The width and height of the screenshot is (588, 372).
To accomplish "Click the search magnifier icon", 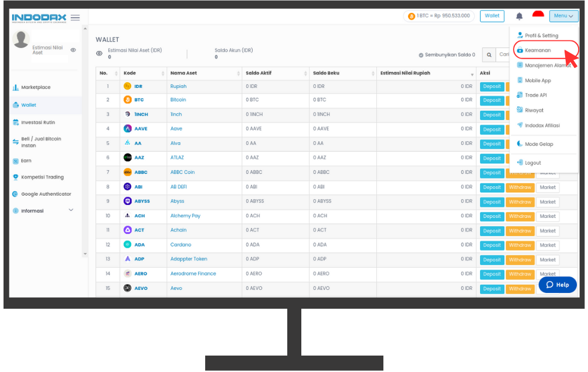I will (489, 54).
